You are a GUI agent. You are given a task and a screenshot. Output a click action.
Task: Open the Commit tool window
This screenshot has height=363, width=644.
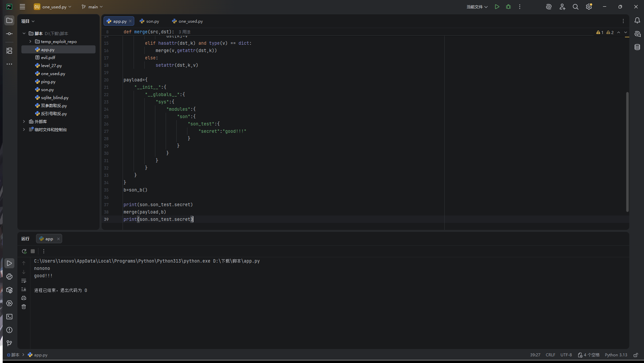9,34
